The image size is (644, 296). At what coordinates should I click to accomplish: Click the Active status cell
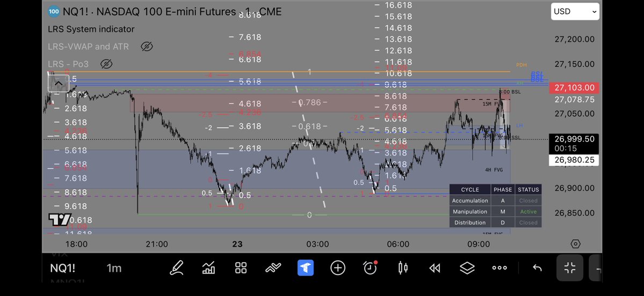point(528,212)
